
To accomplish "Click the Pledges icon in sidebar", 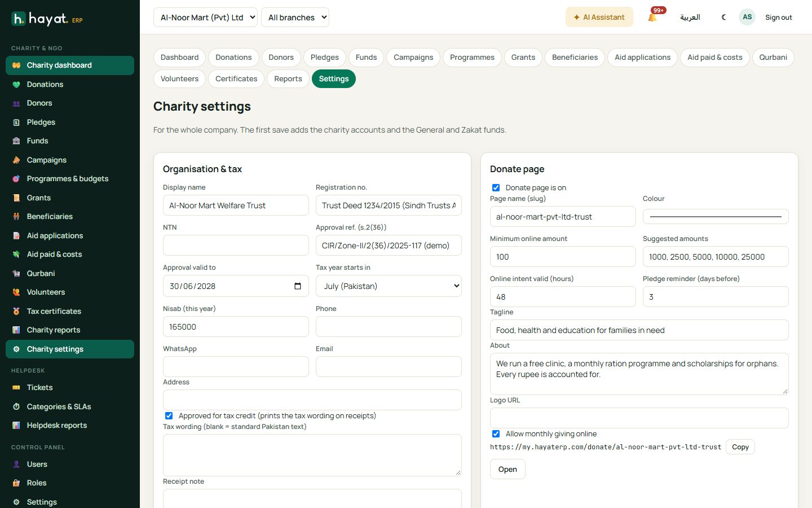I will coord(16,122).
